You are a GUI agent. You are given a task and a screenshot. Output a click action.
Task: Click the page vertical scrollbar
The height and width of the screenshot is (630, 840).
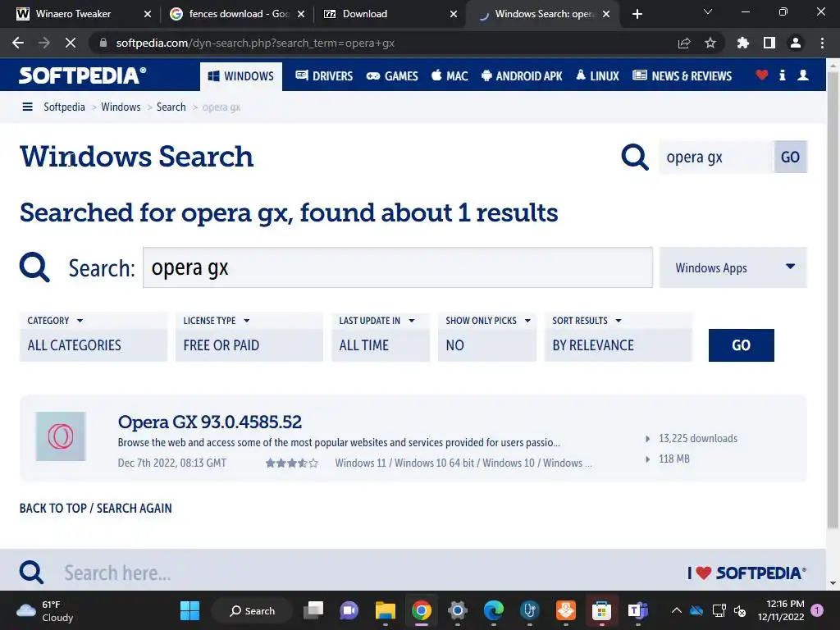[833, 300]
